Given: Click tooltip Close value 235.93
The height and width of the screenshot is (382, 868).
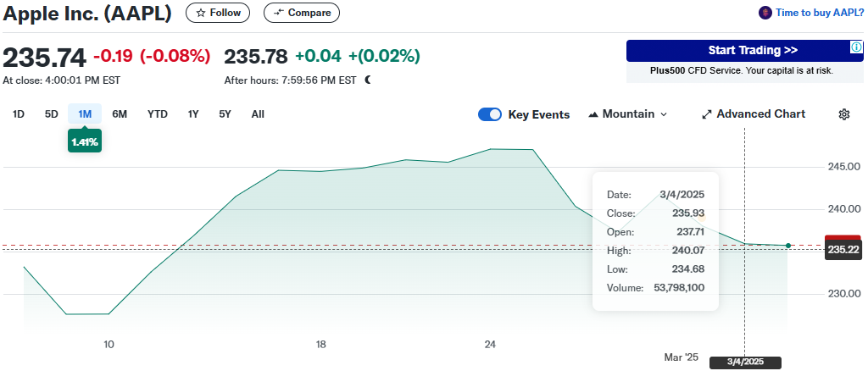Looking at the screenshot, I should point(688,213).
